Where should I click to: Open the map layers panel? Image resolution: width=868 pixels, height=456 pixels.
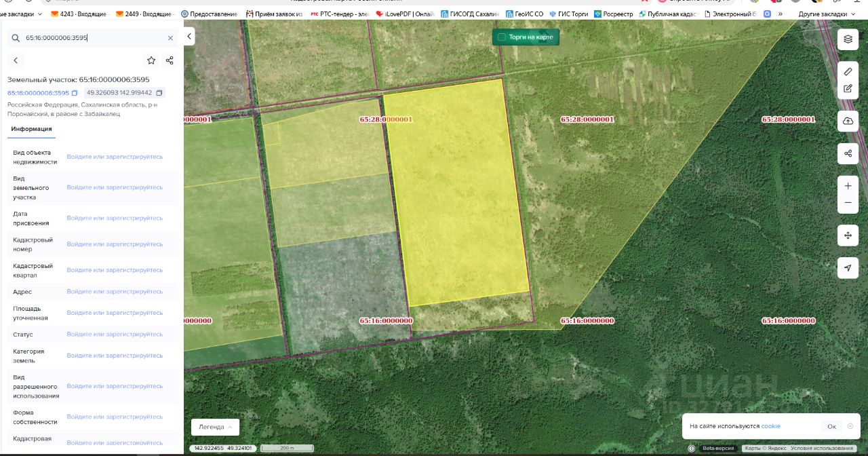tap(848, 39)
